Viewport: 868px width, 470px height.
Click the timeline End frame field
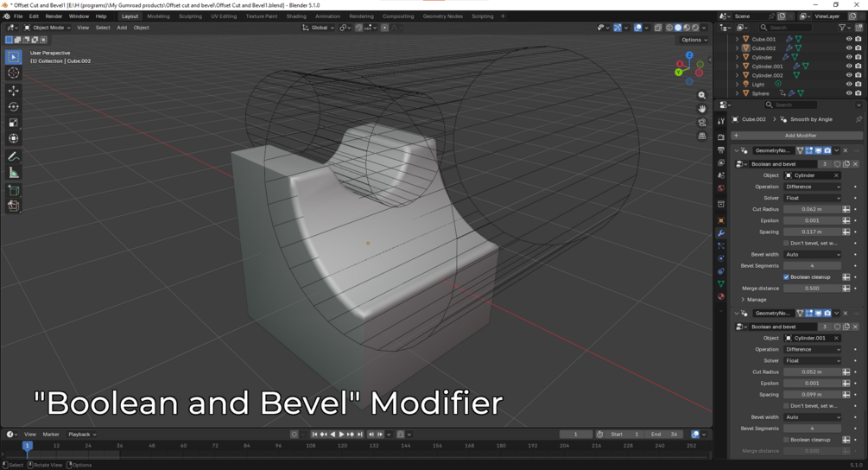[665, 435]
